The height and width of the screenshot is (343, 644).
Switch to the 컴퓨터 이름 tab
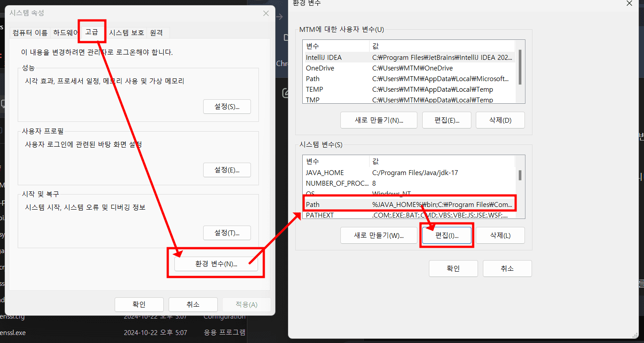(30, 32)
